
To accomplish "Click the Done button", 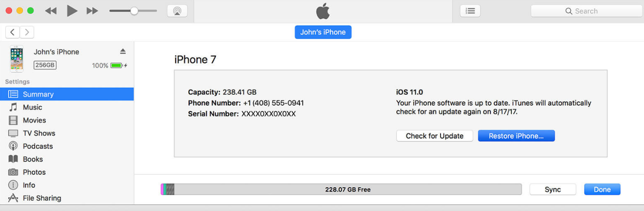I will coord(602,189).
